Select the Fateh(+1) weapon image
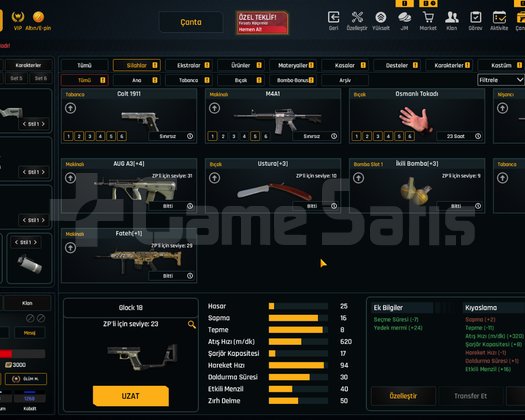525x420 pixels. [x=139, y=260]
